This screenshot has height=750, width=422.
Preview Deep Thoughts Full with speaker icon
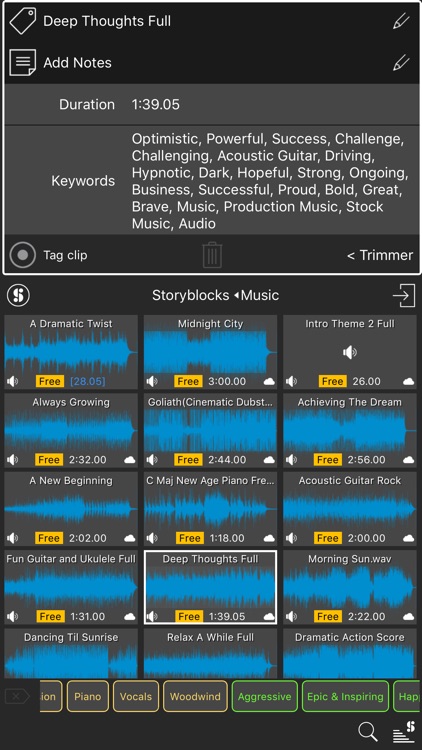152,617
